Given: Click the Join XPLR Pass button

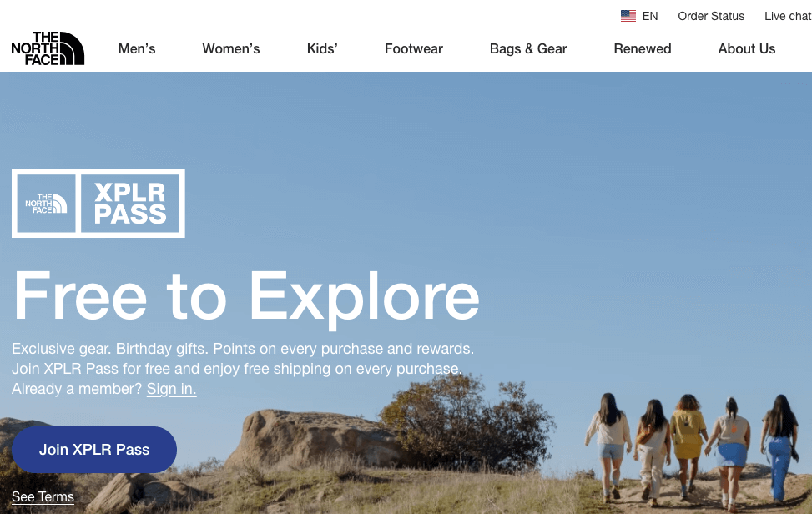Looking at the screenshot, I should coord(94,449).
